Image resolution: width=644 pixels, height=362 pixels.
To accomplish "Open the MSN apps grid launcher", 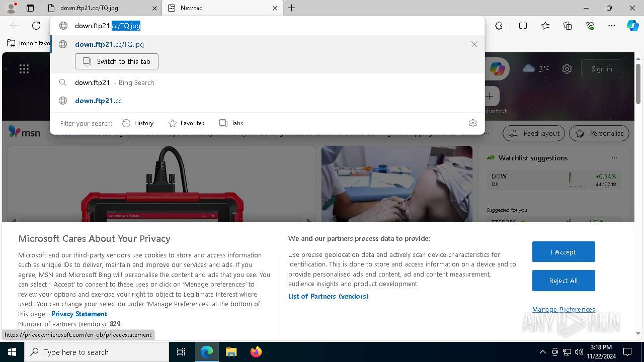I will click(x=24, y=69).
